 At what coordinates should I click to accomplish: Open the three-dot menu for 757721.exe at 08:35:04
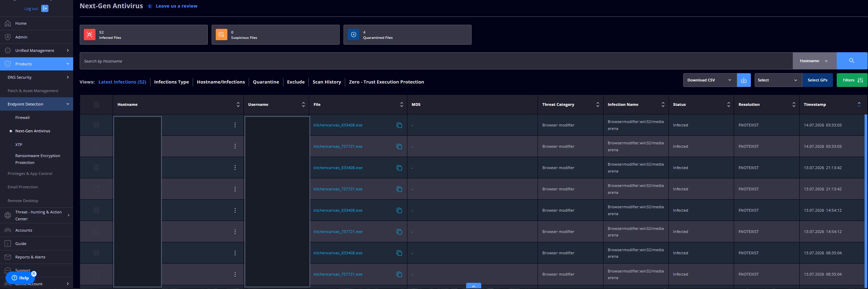235,274
